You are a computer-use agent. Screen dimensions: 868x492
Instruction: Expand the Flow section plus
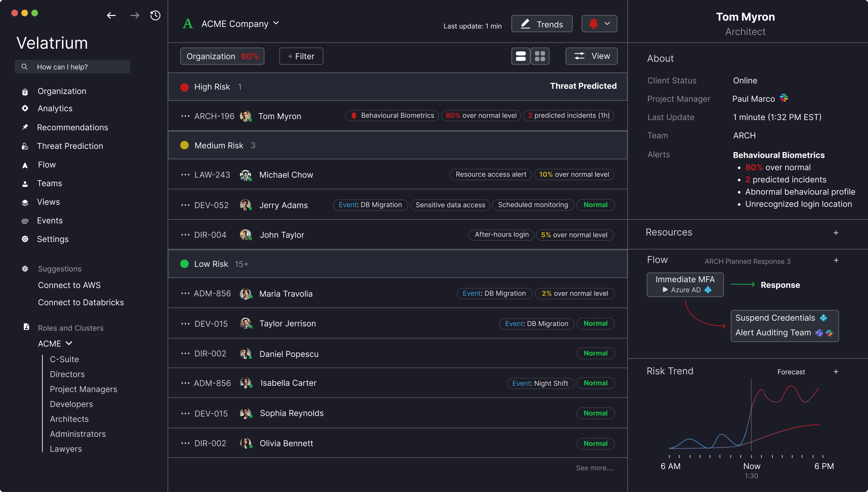click(x=836, y=260)
